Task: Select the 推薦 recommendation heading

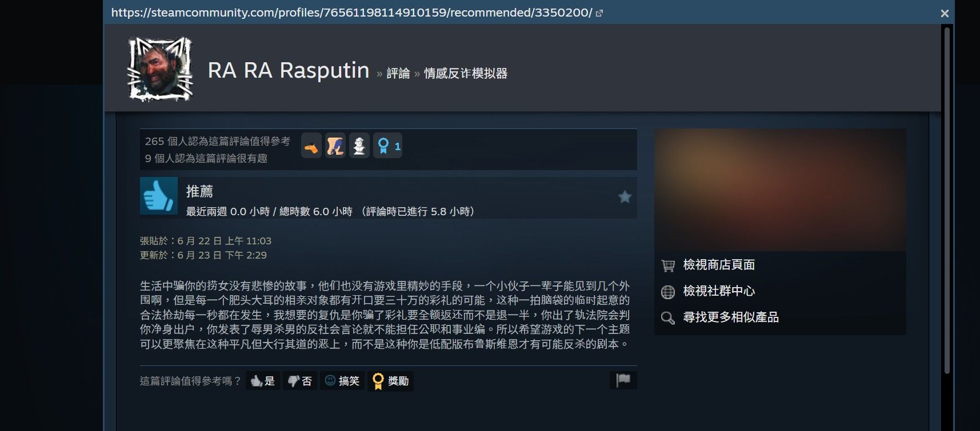Action: pyautogui.click(x=199, y=191)
